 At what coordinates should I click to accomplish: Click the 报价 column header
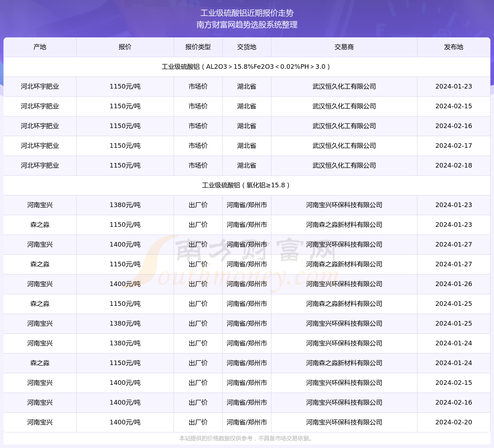(x=125, y=47)
